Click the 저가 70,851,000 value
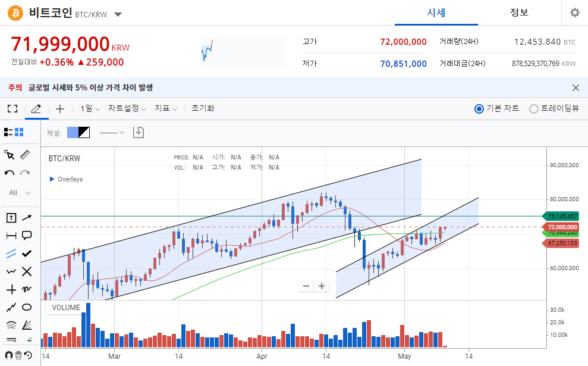This screenshot has width=588, height=366. click(x=403, y=64)
